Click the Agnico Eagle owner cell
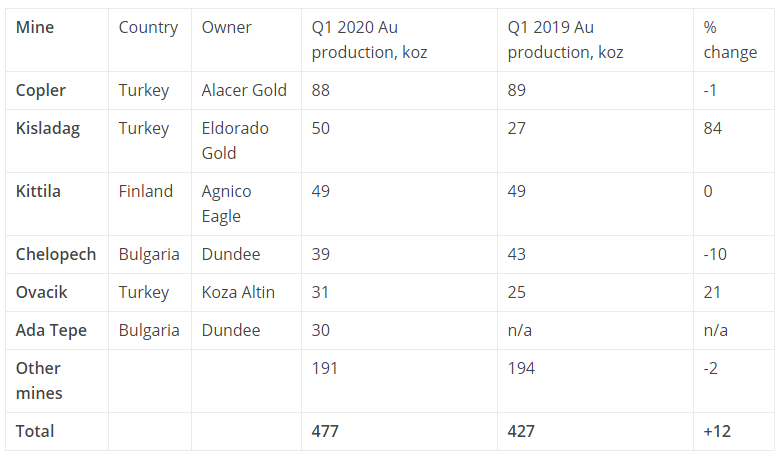The width and height of the screenshot is (781, 459). [x=227, y=203]
